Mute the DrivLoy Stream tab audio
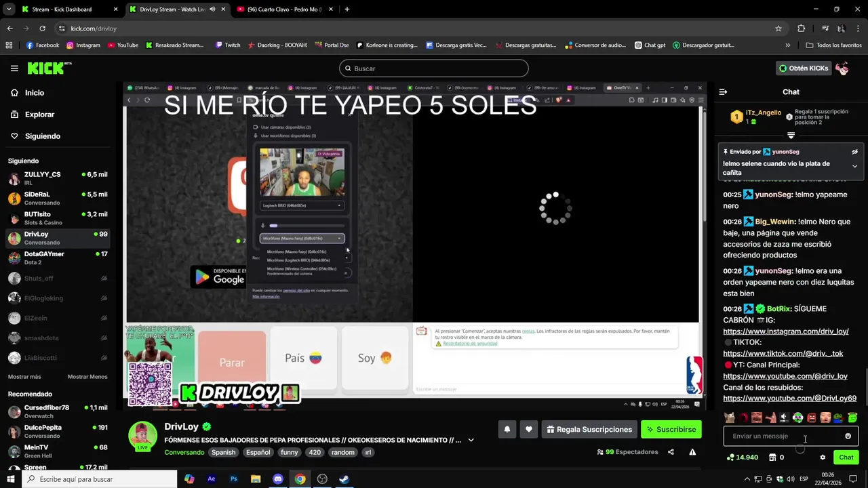The width and height of the screenshot is (868, 488). point(212,9)
